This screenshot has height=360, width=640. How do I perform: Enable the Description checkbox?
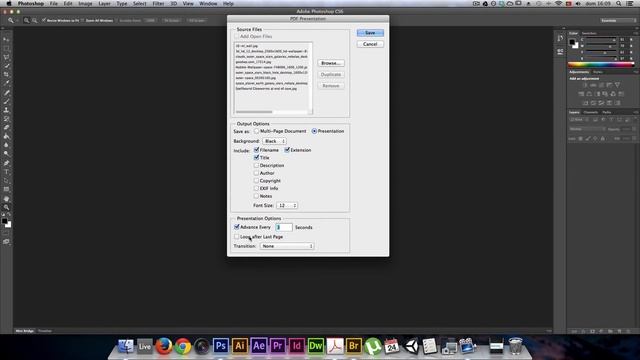tap(256, 165)
